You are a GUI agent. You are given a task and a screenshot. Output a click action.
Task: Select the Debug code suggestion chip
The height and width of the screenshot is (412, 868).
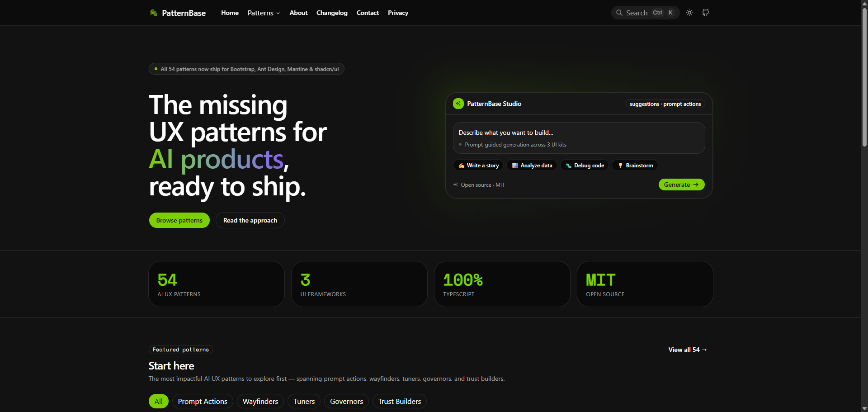(x=585, y=166)
